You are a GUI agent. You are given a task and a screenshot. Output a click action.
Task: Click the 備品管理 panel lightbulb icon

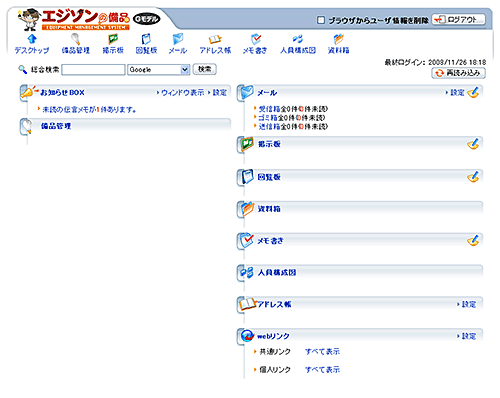coord(26,127)
